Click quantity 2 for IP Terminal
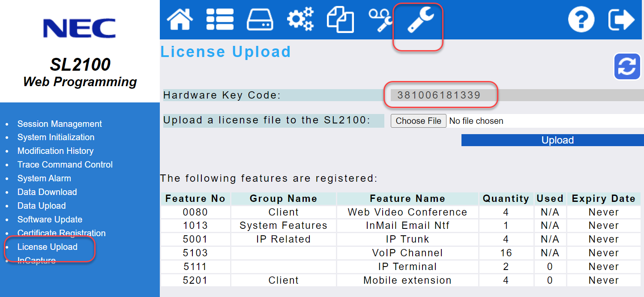 (506, 267)
